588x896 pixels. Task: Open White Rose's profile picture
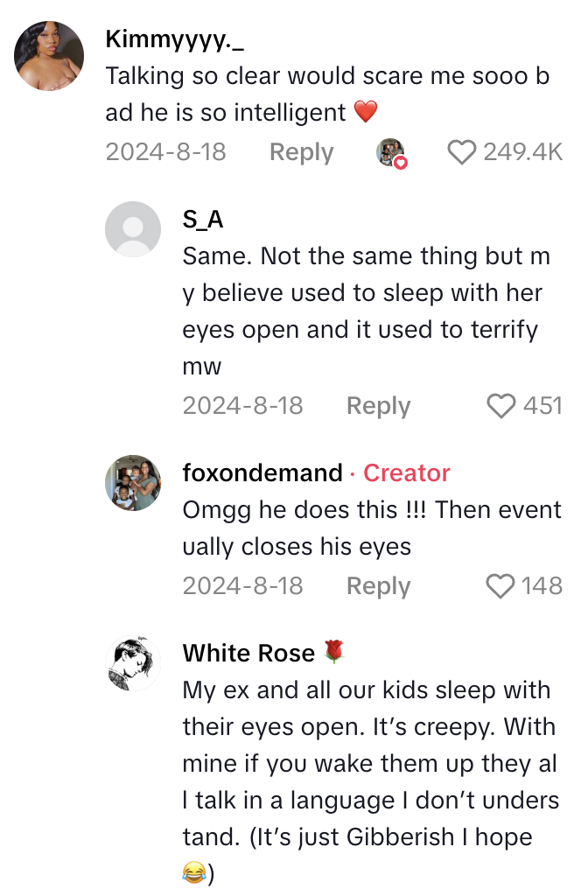point(132,662)
